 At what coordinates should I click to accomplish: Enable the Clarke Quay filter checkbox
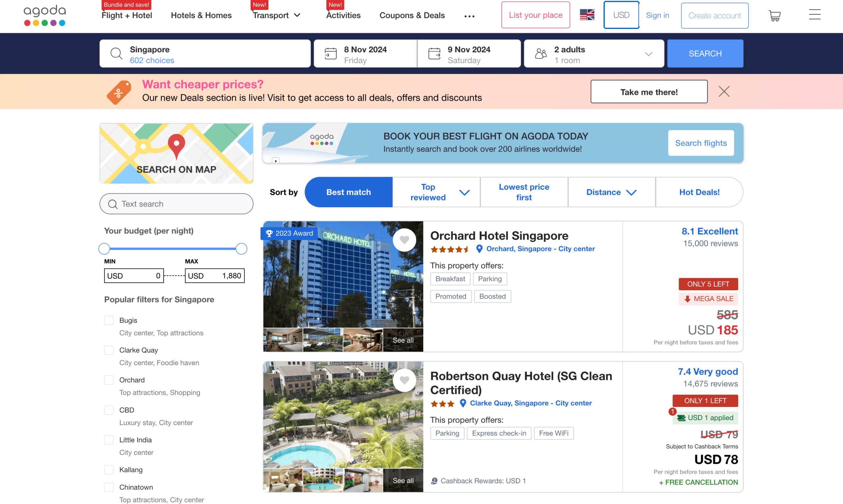point(109,350)
